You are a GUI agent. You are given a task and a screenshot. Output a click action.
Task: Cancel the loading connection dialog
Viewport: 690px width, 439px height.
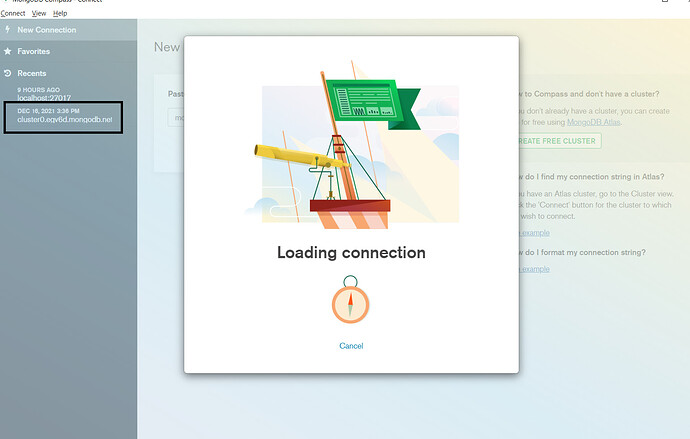click(351, 346)
